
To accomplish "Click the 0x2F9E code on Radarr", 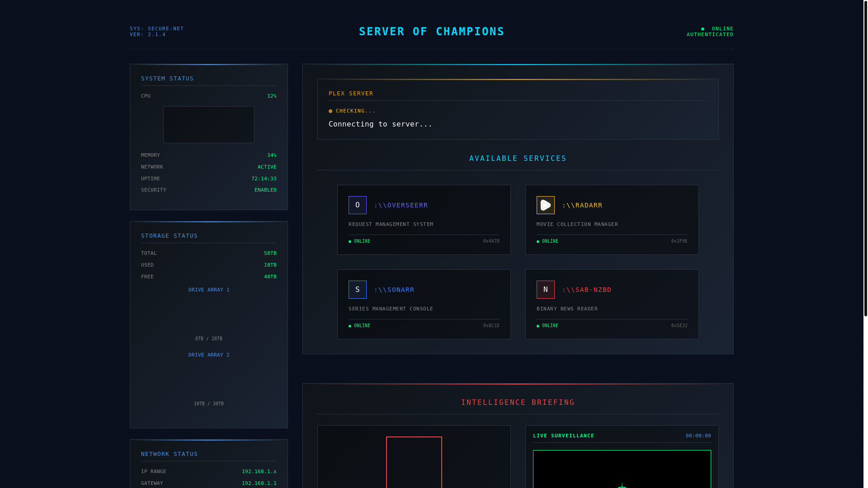I will (679, 242).
